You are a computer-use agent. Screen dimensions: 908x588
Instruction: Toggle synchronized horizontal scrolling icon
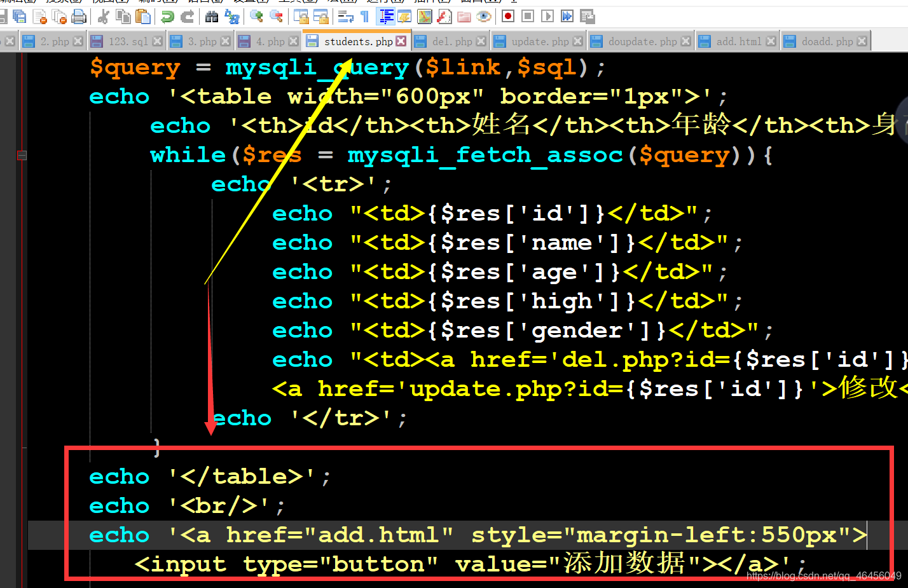pos(321,17)
